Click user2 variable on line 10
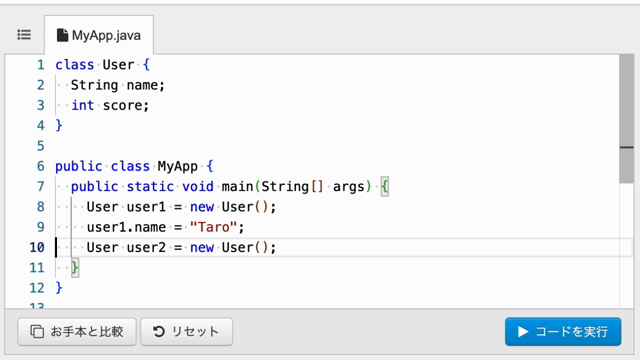The image size is (640, 360). click(146, 247)
